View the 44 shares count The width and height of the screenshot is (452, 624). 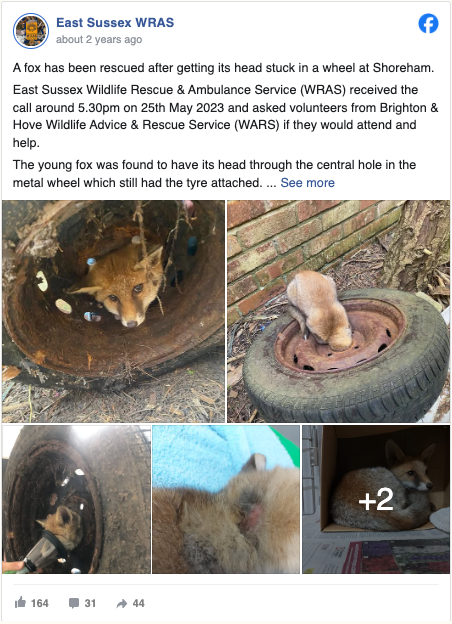138,603
